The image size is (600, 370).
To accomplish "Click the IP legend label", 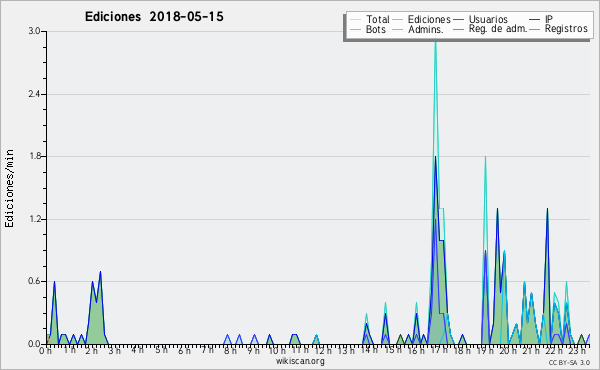I will coord(549,19).
